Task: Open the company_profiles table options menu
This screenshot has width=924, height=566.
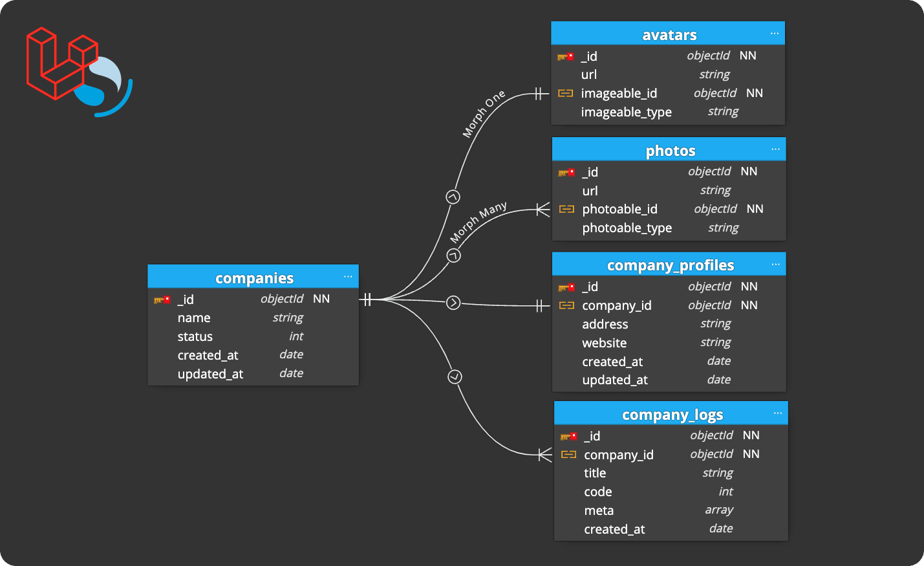Action: tap(775, 265)
